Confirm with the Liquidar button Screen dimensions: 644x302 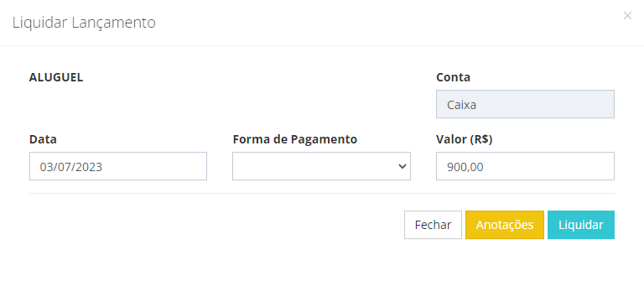tap(581, 225)
